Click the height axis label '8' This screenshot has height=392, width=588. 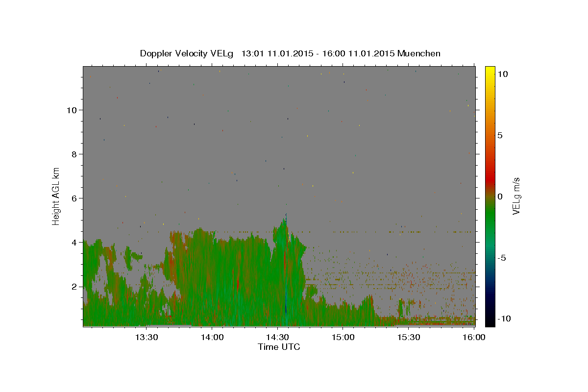74,154
